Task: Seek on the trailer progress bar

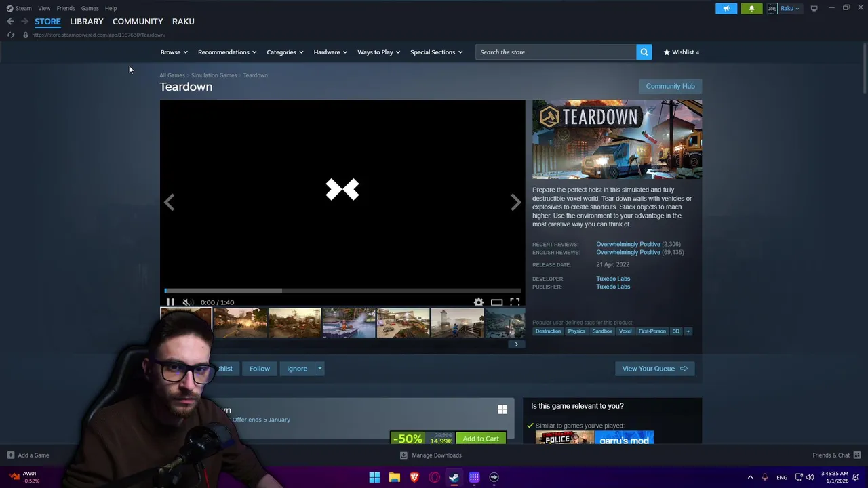Action: click(x=342, y=291)
